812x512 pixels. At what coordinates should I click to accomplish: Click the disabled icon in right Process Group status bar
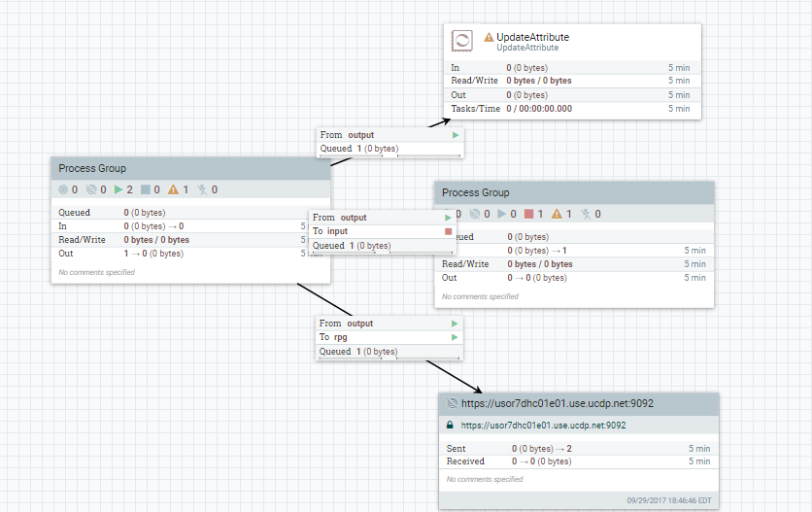coord(586,214)
